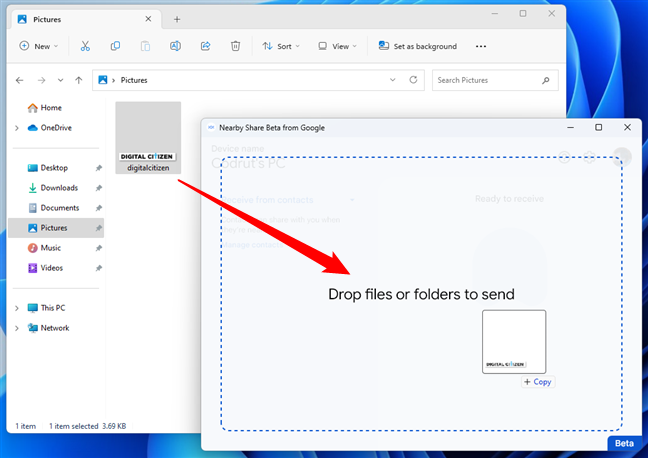
Task: Open Desktop in the navigation pane
Action: 48,168
